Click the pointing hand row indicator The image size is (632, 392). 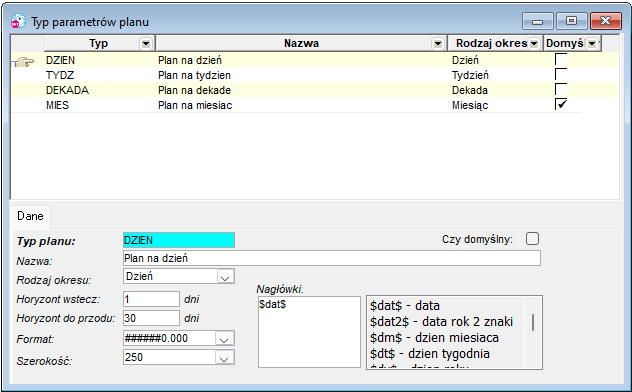[24, 62]
